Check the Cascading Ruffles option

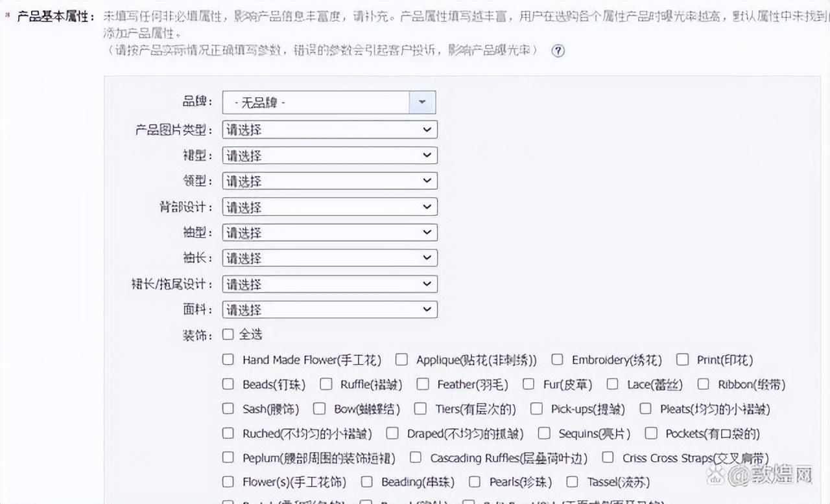click(416, 457)
